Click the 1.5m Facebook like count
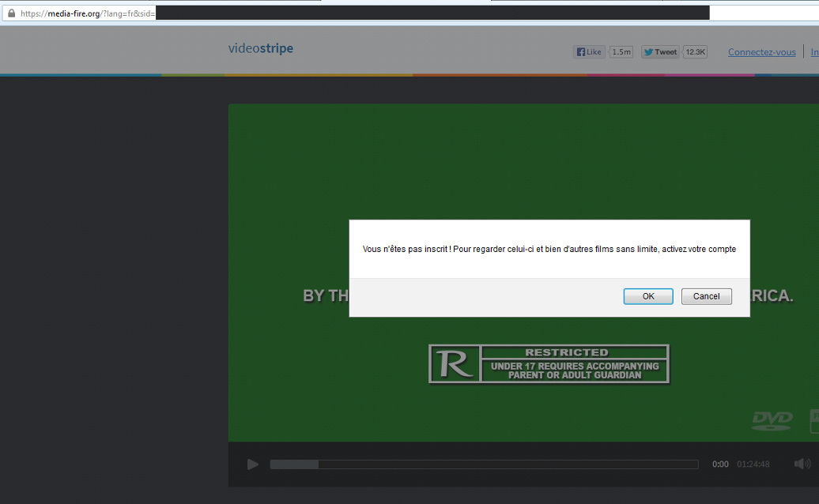 [621, 52]
